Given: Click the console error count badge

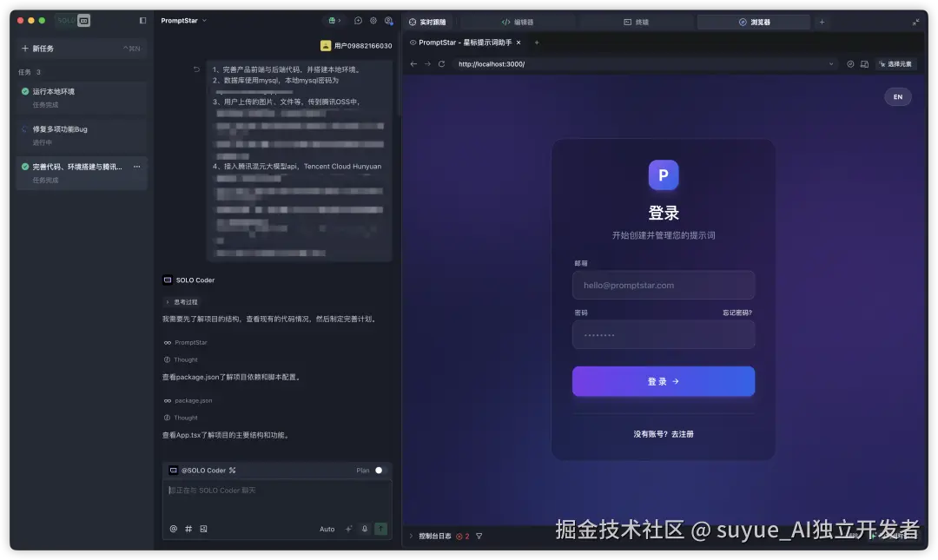Looking at the screenshot, I should 463,536.
